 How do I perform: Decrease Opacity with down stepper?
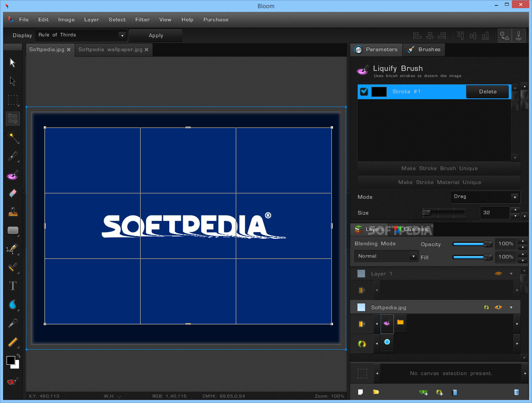523,247
